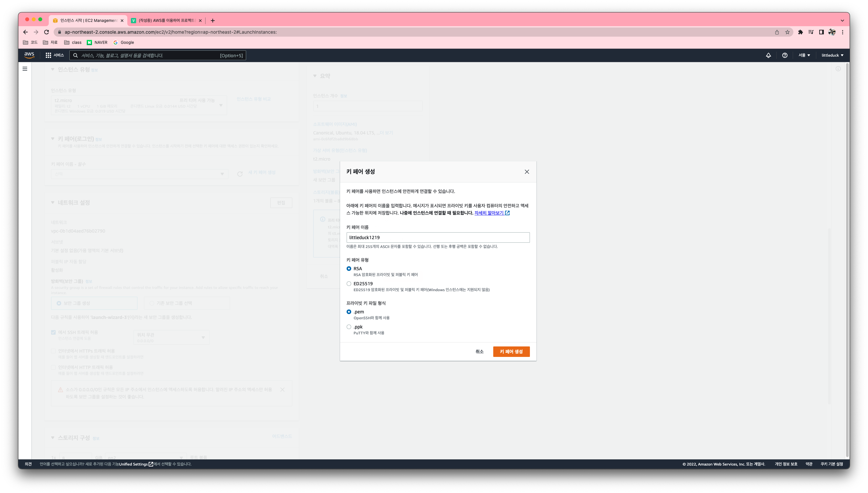Image resolution: width=868 pixels, height=493 pixels.
Task: Open Chrome three-dot menu
Action: tap(842, 32)
